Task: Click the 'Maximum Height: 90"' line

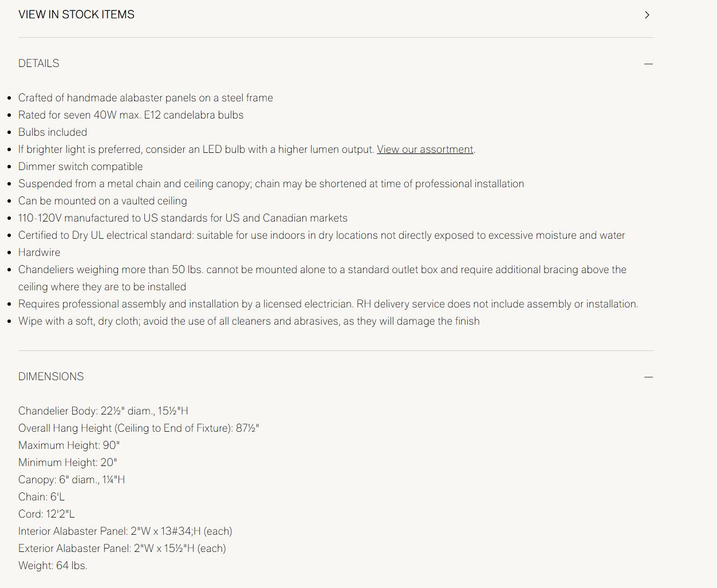Action: [69, 445]
